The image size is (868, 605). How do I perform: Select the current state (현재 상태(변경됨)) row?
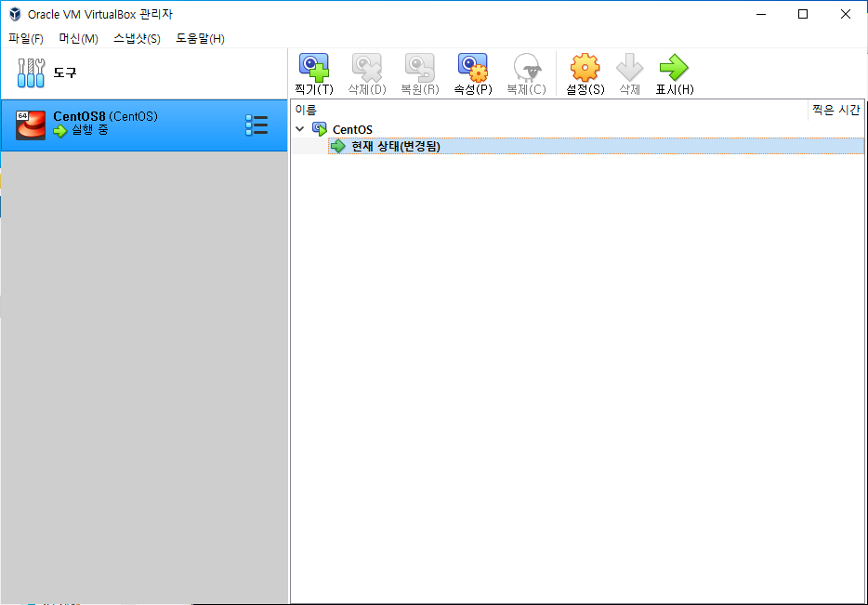click(x=597, y=146)
